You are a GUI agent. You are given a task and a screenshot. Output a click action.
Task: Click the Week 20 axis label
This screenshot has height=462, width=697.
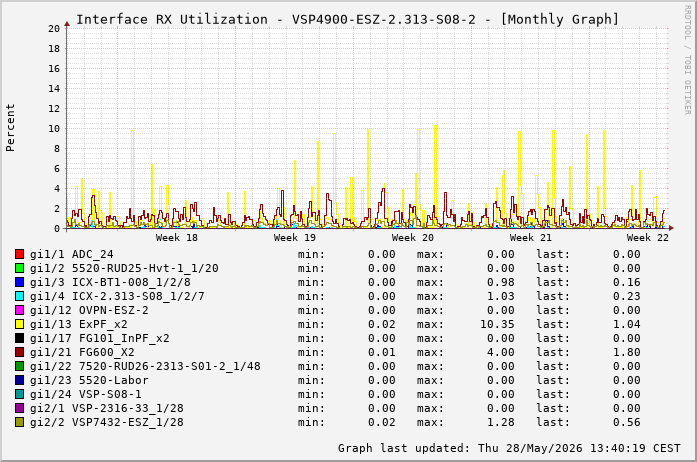413,238
